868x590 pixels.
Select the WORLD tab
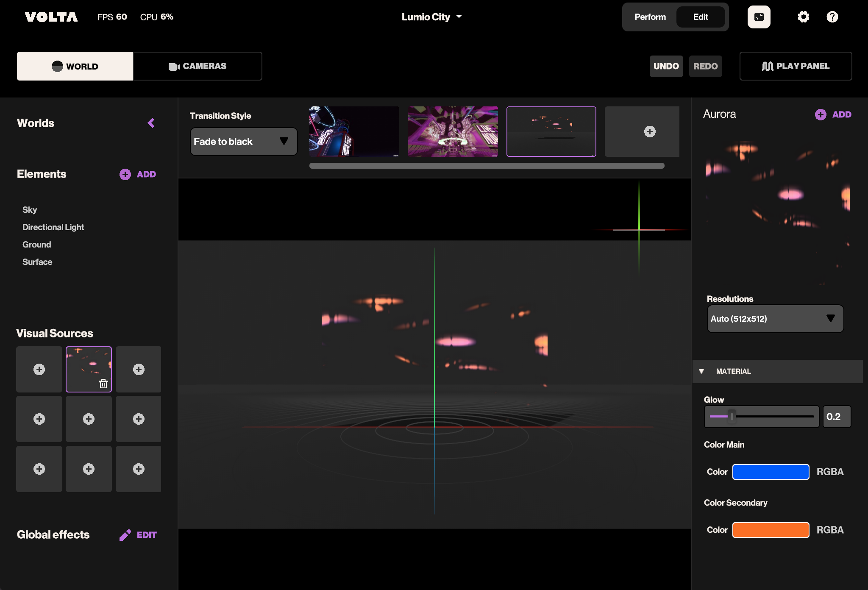click(75, 66)
